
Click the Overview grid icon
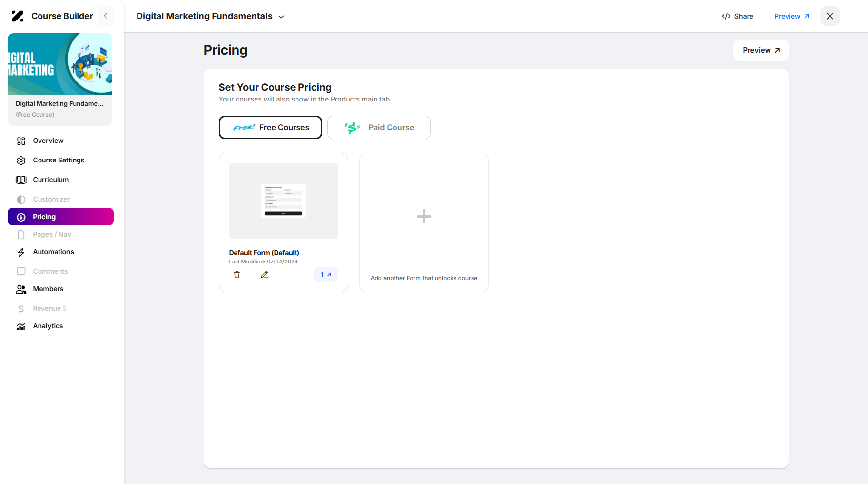coord(21,141)
